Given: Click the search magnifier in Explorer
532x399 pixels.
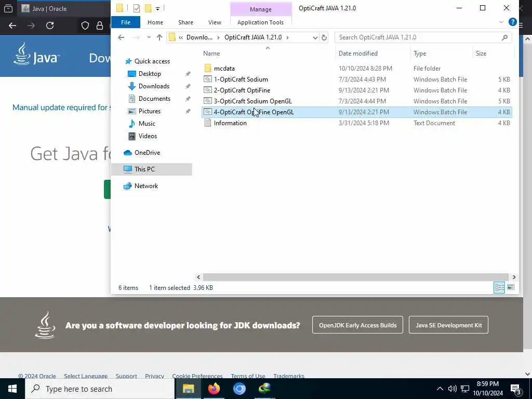Looking at the screenshot, I should pos(504,37).
